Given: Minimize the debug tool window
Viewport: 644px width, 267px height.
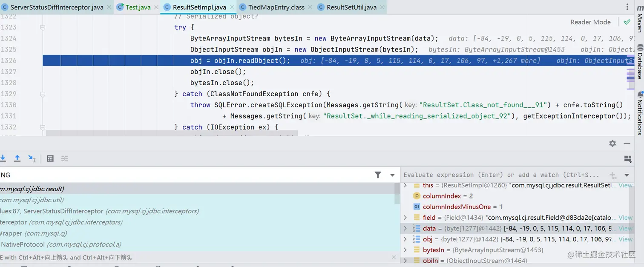Looking at the screenshot, I should coord(627,144).
